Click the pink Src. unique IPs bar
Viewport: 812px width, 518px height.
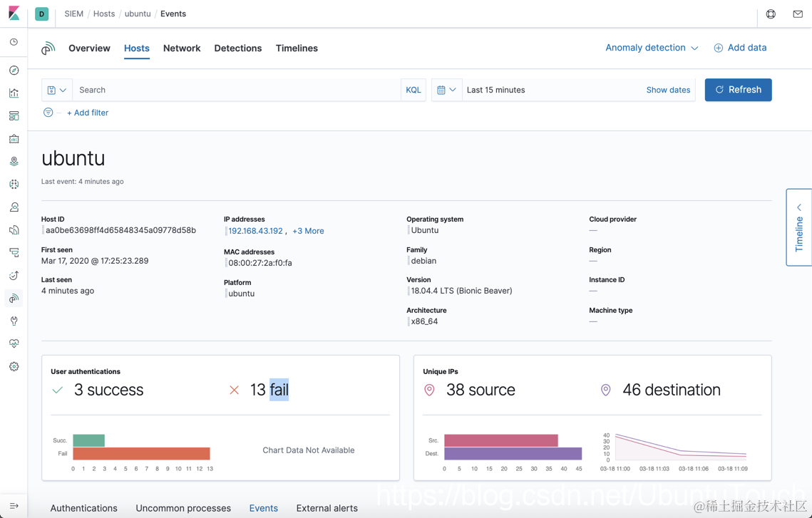[x=500, y=440]
